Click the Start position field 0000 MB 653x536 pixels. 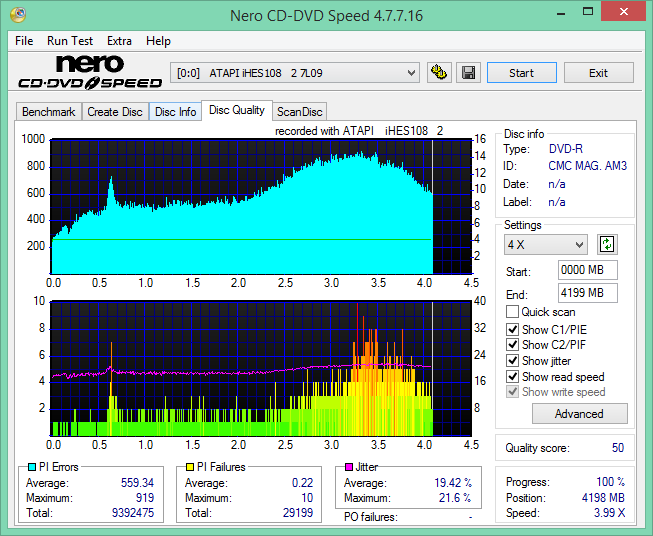click(587, 270)
